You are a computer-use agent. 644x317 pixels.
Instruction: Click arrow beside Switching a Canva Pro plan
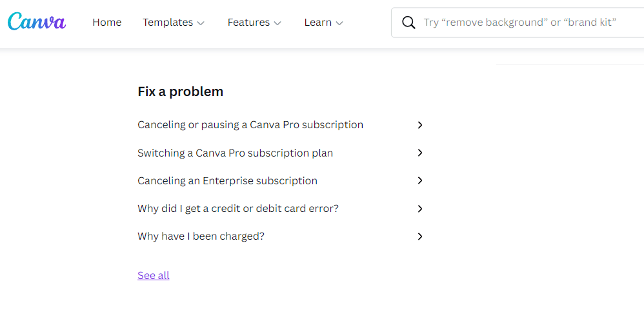click(x=420, y=153)
